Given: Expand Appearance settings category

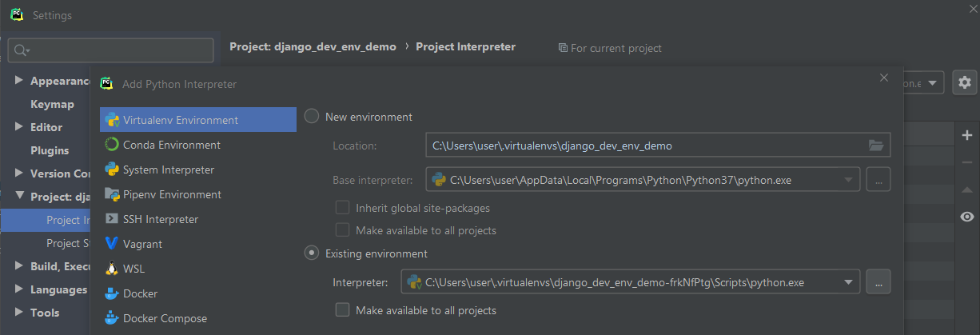Looking at the screenshot, I should pos(21,81).
